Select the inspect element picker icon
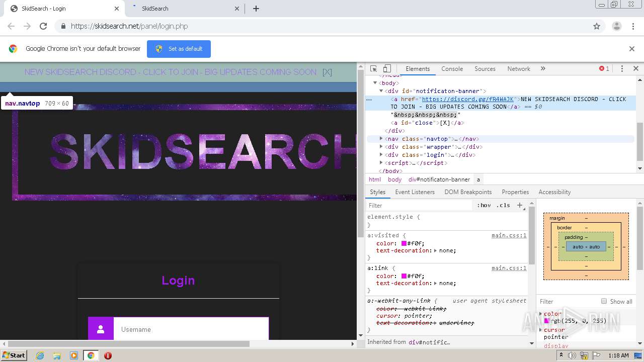Image resolution: width=644 pixels, height=362 pixels. pos(373,69)
